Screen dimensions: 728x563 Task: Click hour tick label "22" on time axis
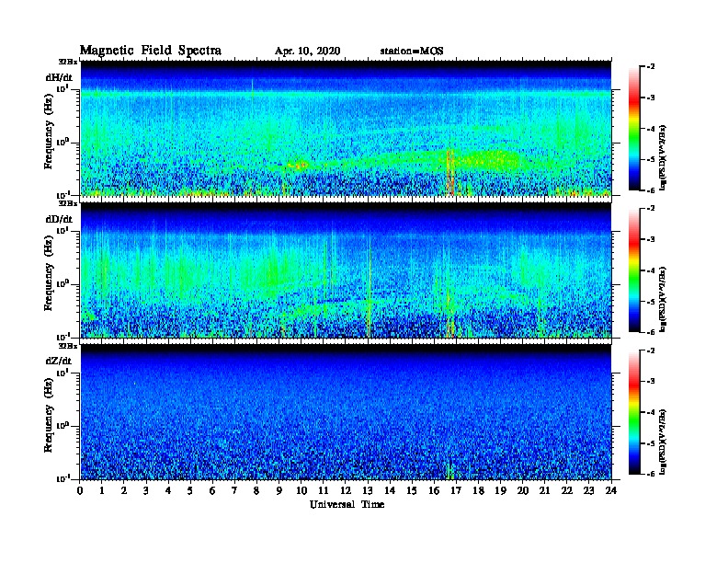[x=567, y=491]
